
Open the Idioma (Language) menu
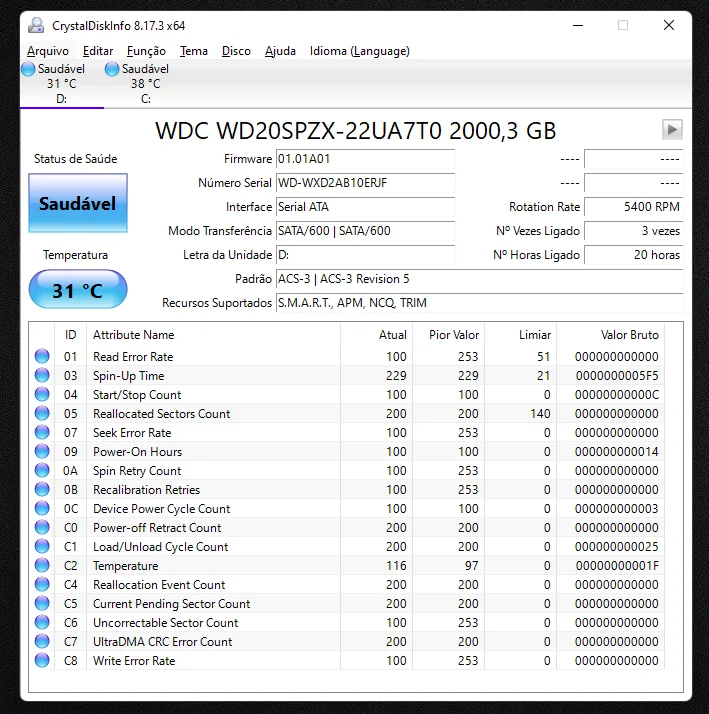coord(360,51)
